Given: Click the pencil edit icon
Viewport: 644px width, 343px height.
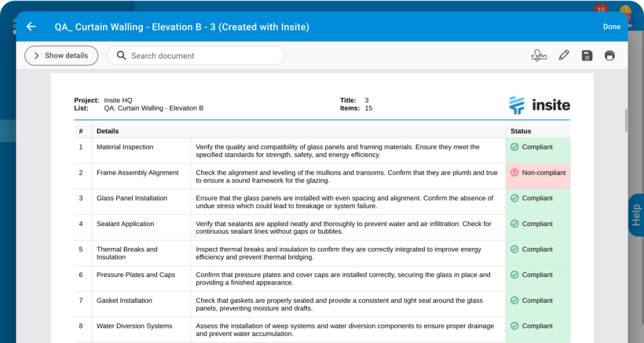Looking at the screenshot, I should [x=563, y=55].
